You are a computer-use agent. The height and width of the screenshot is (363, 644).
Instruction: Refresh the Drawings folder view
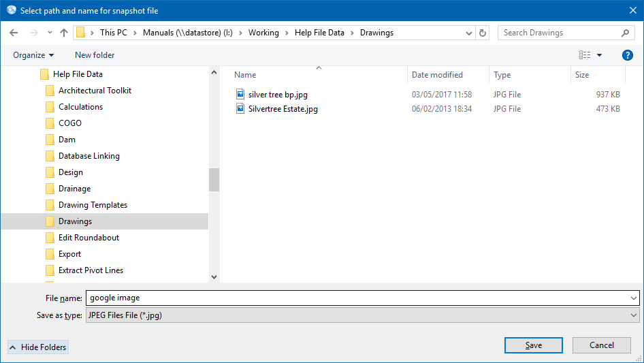pos(483,33)
